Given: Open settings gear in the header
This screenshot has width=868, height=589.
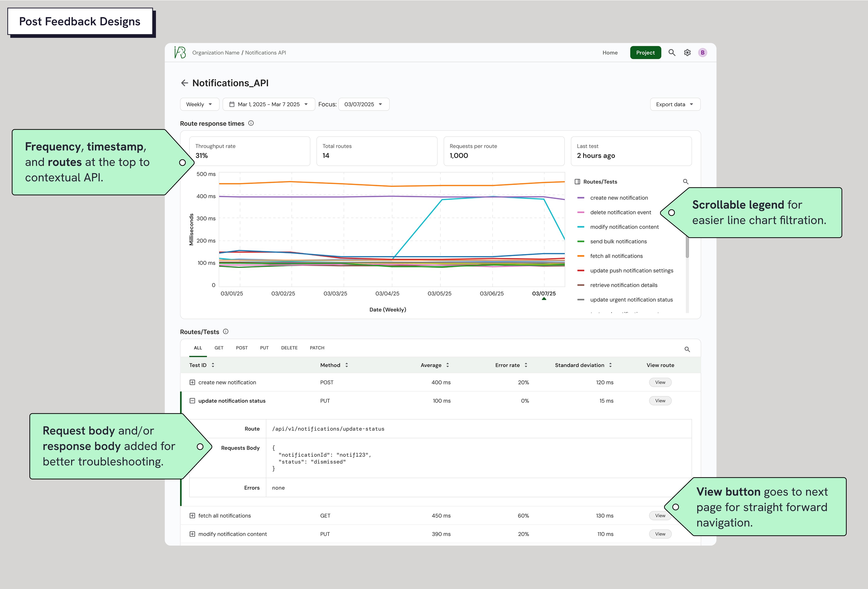Looking at the screenshot, I should (687, 53).
